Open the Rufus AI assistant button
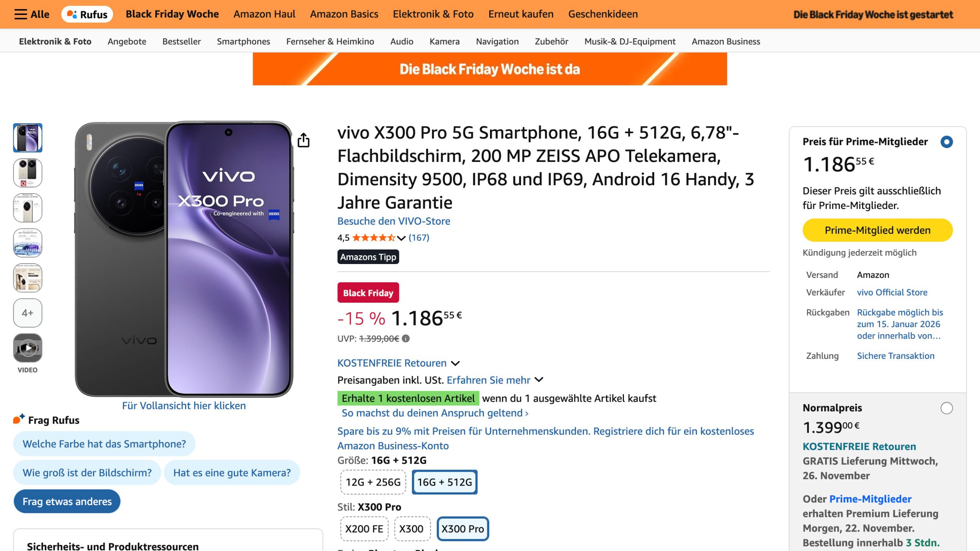980x551 pixels. (87, 14)
